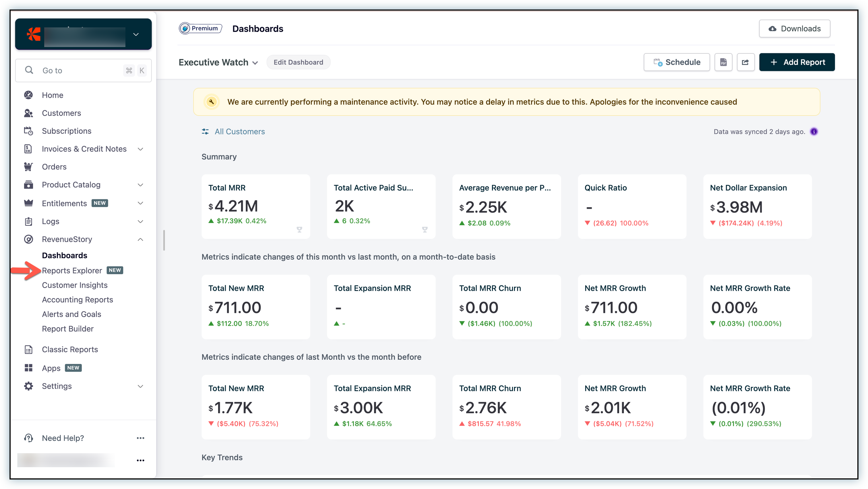Click the share dashboard icon
Image resolution: width=868 pixels, height=489 pixels.
[745, 62]
